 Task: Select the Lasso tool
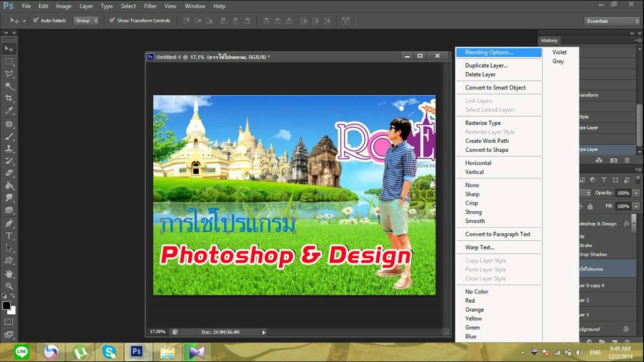[x=9, y=73]
